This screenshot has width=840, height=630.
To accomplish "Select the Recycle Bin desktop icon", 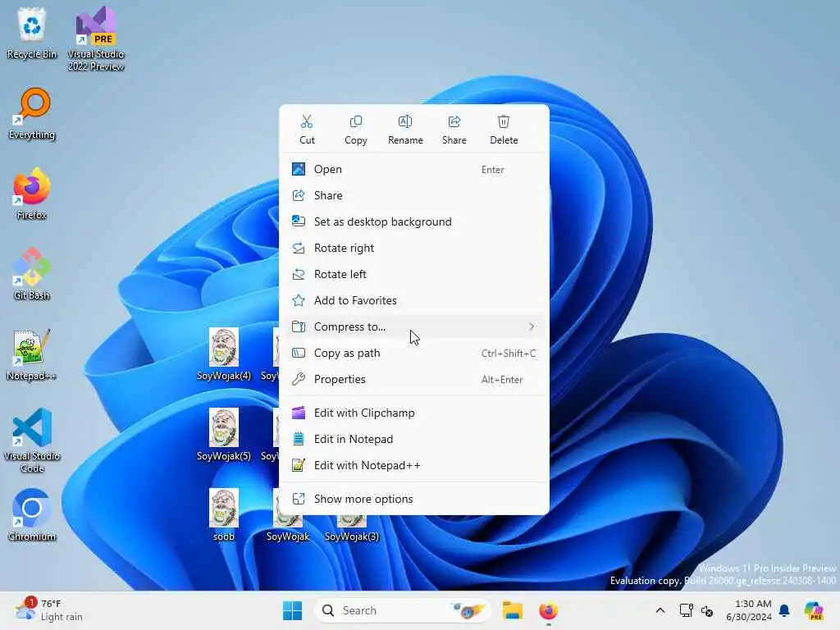I will click(32, 34).
